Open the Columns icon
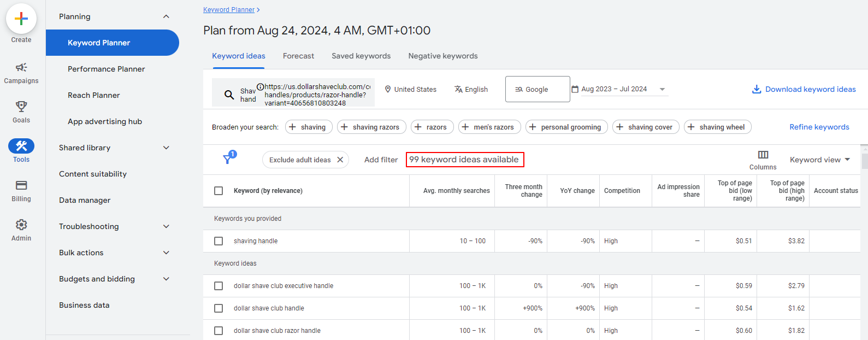Image resolution: width=868 pixels, height=340 pixels. click(763, 155)
